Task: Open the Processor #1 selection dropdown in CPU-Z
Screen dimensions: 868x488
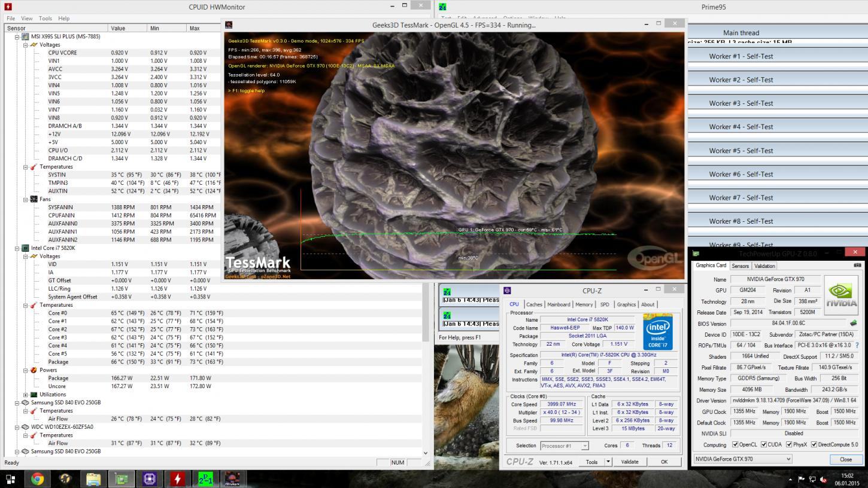Action: click(x=564, y=446)
